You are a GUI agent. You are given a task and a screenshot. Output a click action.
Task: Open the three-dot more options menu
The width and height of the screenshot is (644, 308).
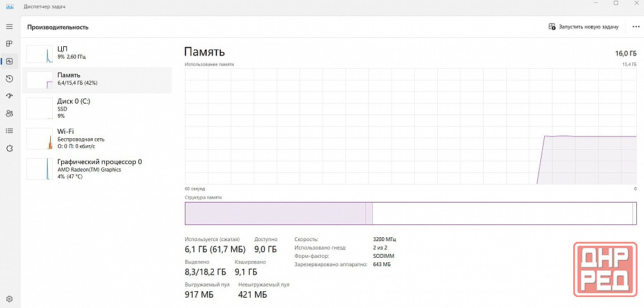pyautogui.click(x=636, y=27)
